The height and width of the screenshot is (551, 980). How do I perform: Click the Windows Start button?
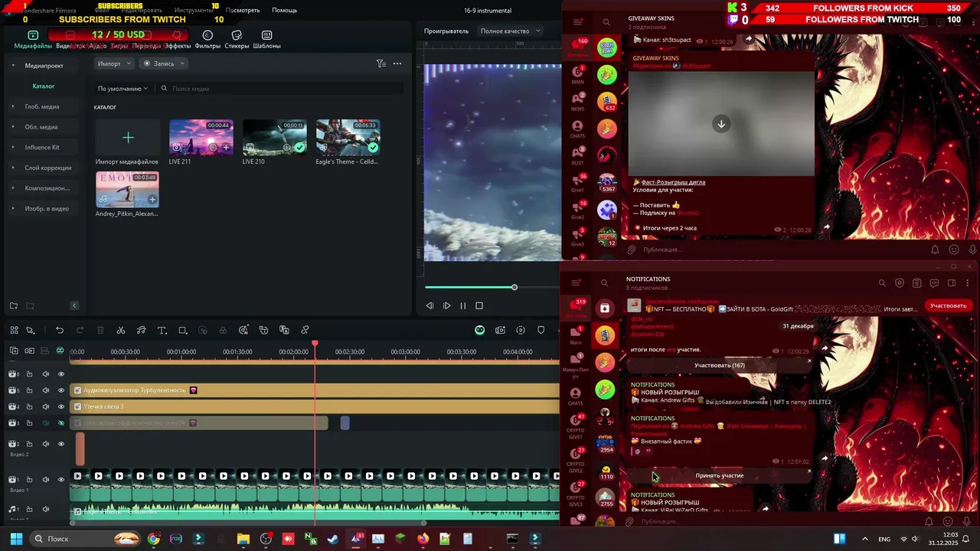[x=16, y=539]
